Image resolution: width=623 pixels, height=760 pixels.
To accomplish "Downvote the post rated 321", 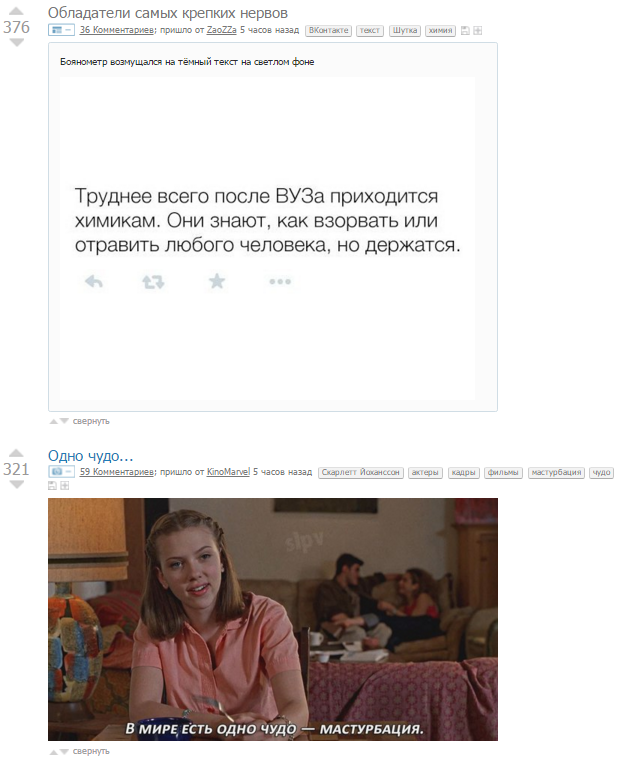I will pos(16,485).
